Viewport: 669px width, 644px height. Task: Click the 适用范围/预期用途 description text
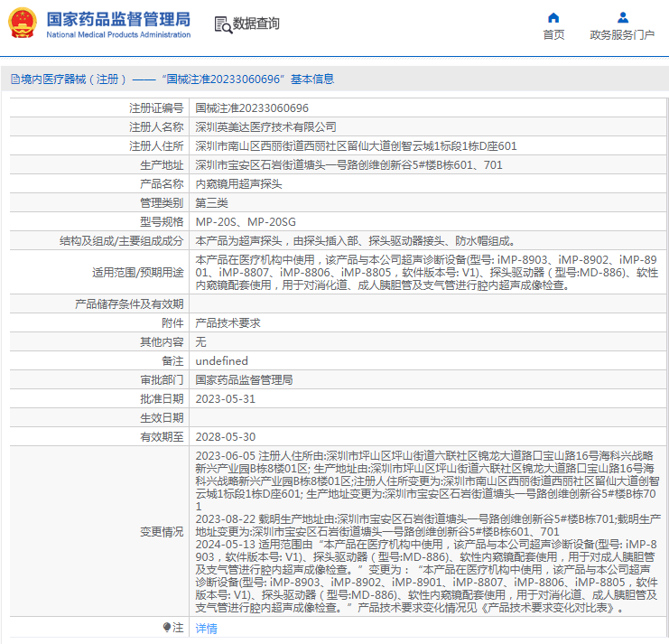[426, 272]
